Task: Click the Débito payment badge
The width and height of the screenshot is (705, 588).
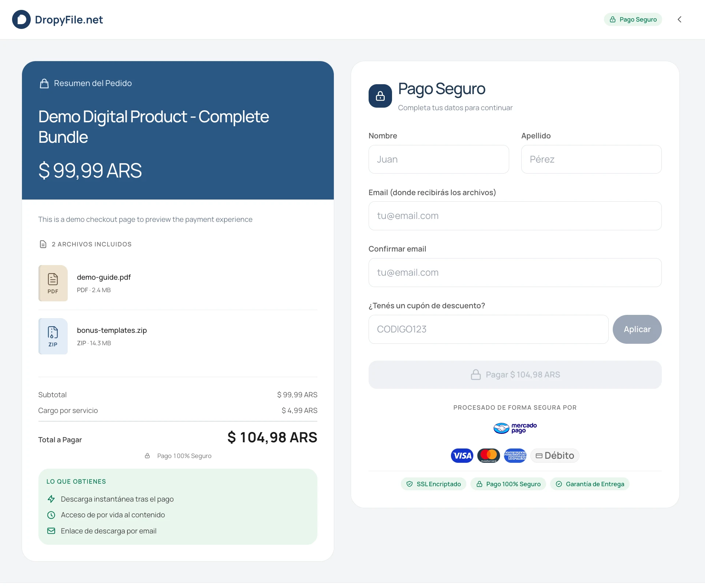Action: tap(555, 455)
